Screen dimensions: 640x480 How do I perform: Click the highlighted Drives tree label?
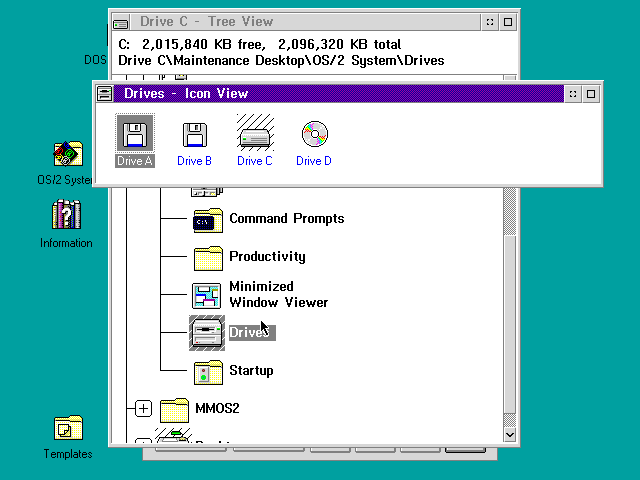tap(252, 333)
